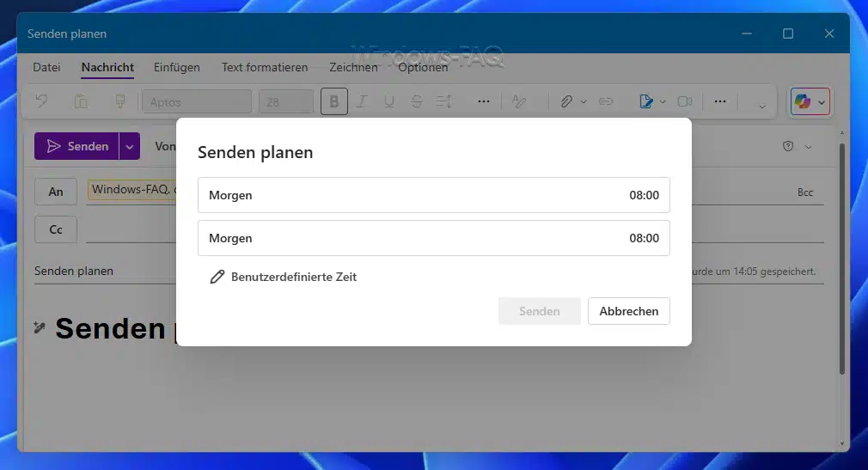Open the Datei menu

point(46,67)
